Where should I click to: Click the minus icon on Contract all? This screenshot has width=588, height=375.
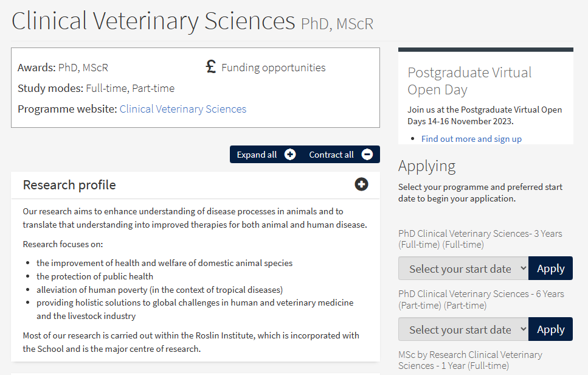click(x=367, y=155)
